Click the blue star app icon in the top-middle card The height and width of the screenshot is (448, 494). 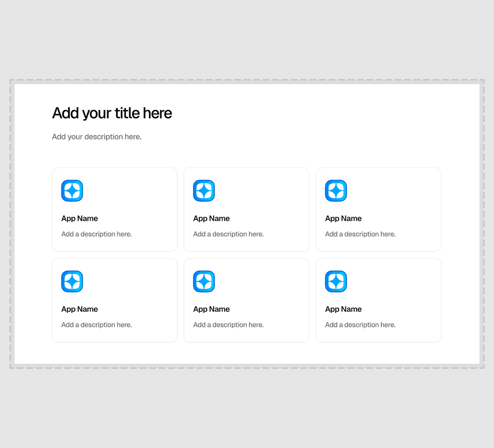204,191
